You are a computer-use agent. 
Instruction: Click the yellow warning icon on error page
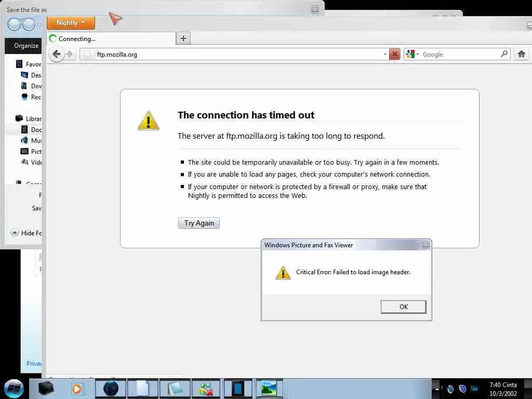(x=148, y=121)
